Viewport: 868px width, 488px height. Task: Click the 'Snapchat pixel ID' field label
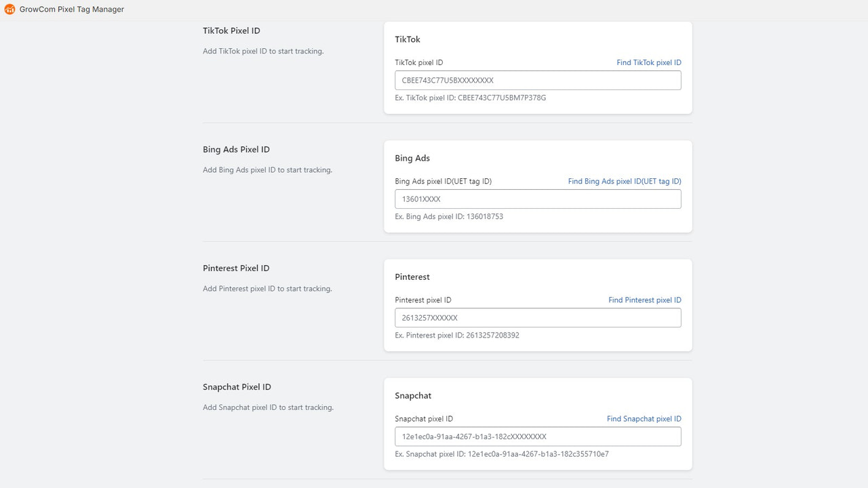[424, 419]
